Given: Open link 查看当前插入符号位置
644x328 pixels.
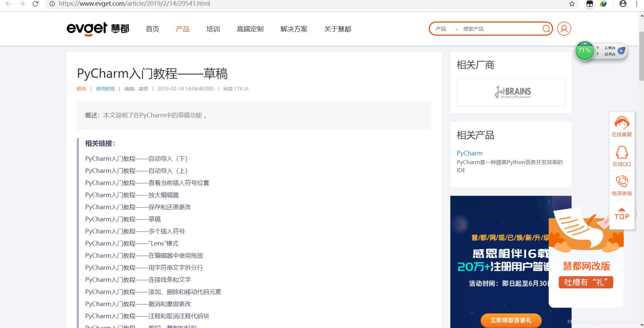Looking at the screenshot, I should [147, 183].
